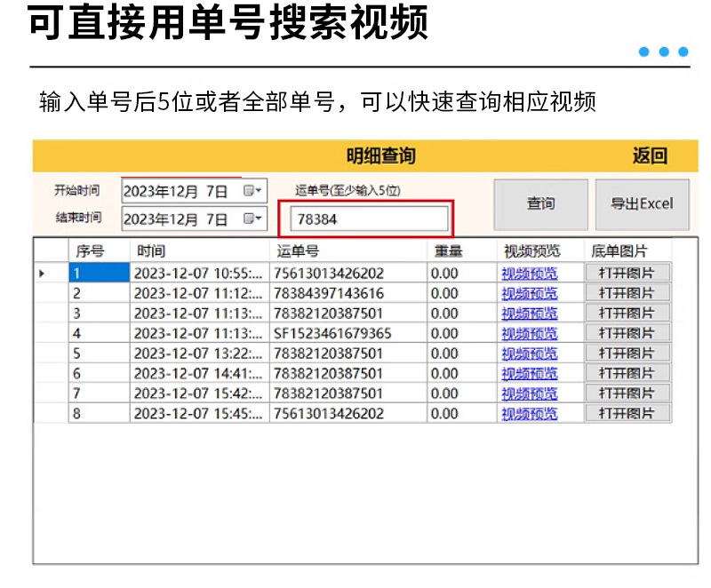Select time cell 2023-12-07 14:41
This screenshot has width=711, height=588.
click(200, 373)
